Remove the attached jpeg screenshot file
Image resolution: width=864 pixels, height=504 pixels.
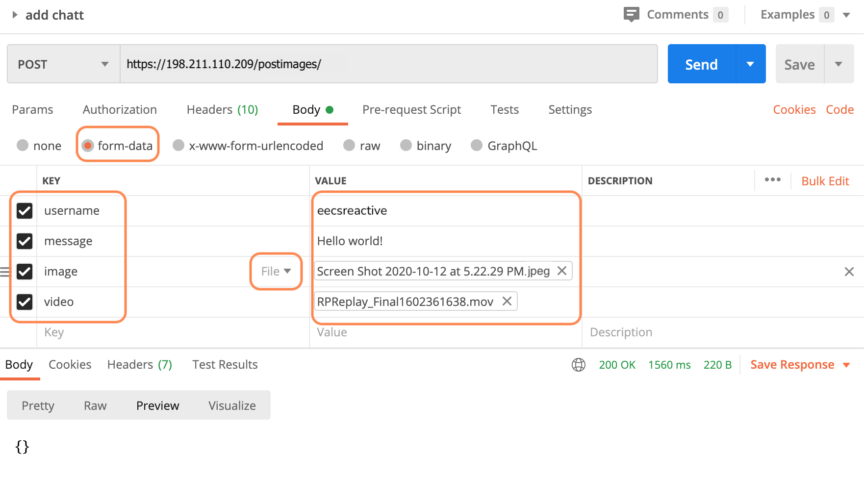click(x=562, y=271)
